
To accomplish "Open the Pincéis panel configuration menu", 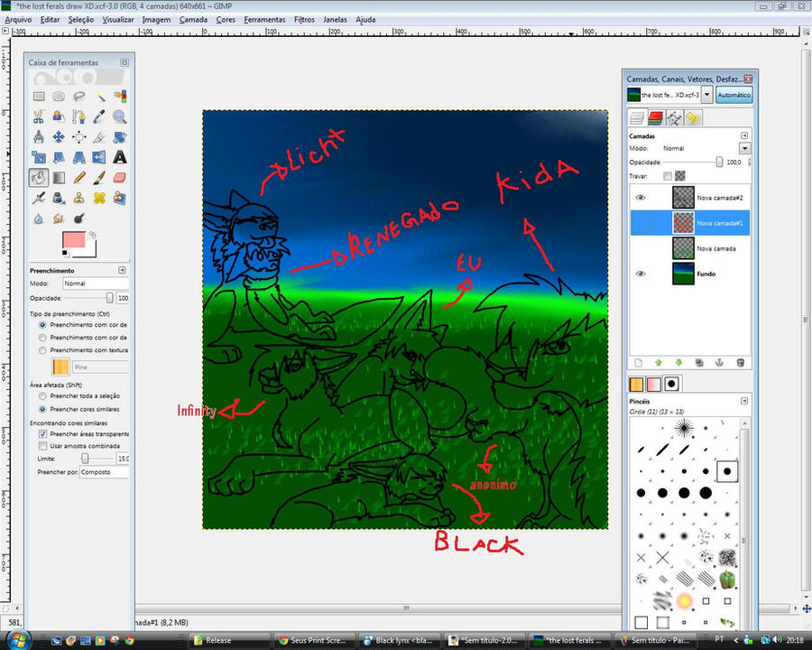I will click(744, 401).
